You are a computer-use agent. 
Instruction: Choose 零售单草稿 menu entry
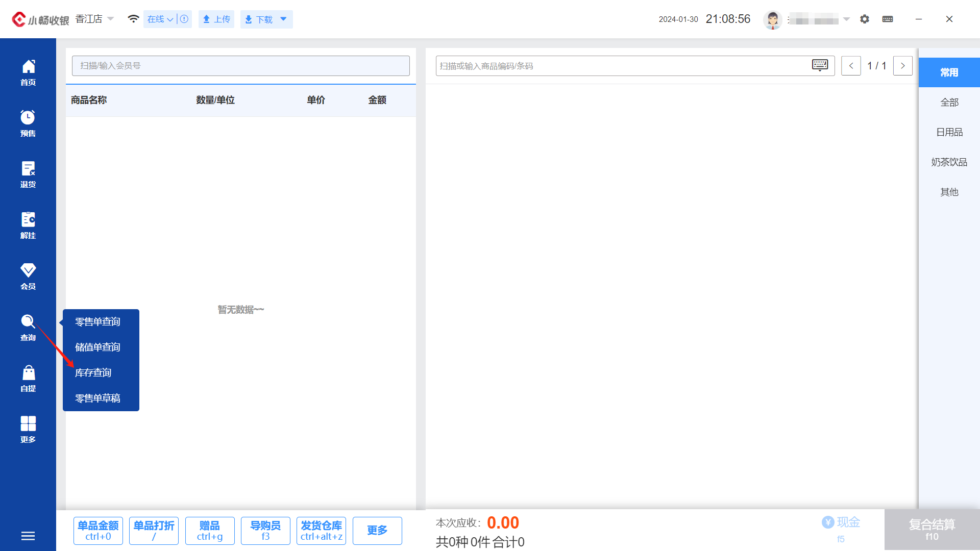coord(97,398)
